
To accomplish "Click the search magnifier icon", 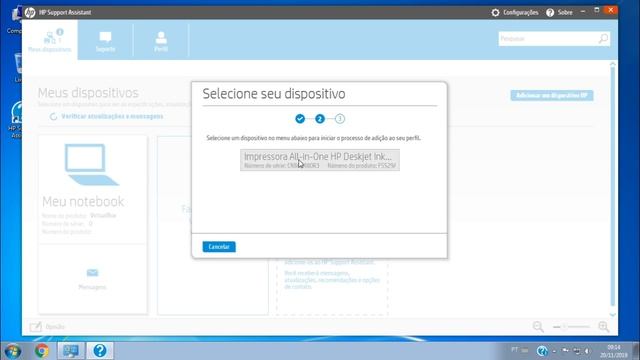I will coord(603,39).
